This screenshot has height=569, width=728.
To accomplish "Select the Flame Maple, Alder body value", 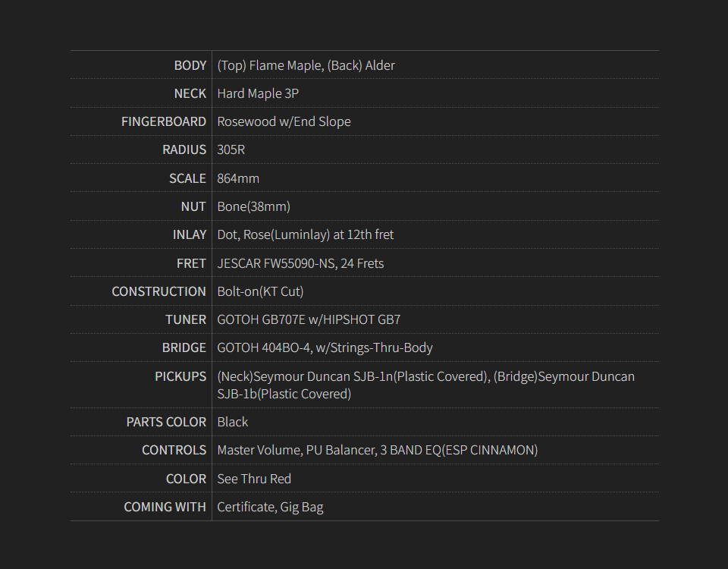I will [306, 65].
